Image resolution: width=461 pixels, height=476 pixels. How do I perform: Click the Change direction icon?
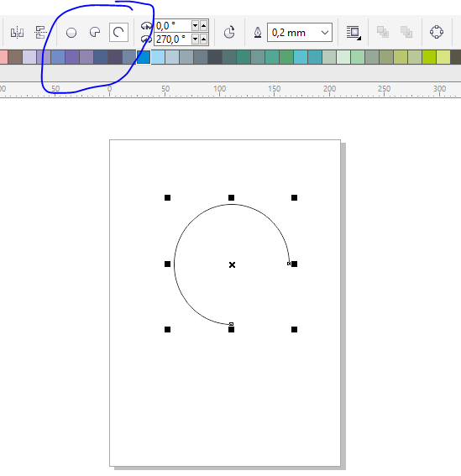click(x=229, y=32)
